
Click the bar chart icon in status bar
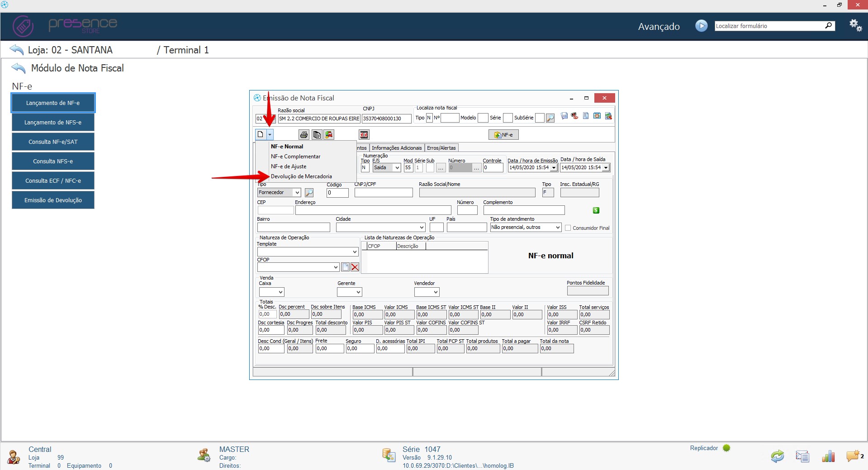pos(828,456)
